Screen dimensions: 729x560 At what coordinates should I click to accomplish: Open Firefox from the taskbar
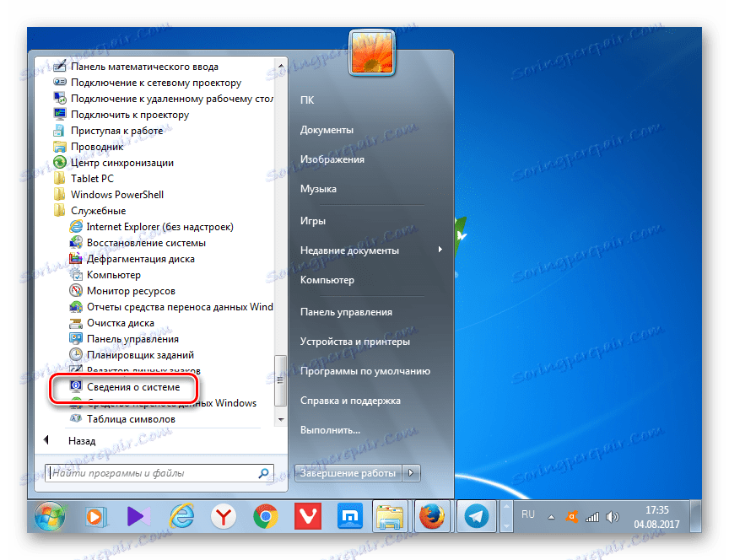coord(433,515)
